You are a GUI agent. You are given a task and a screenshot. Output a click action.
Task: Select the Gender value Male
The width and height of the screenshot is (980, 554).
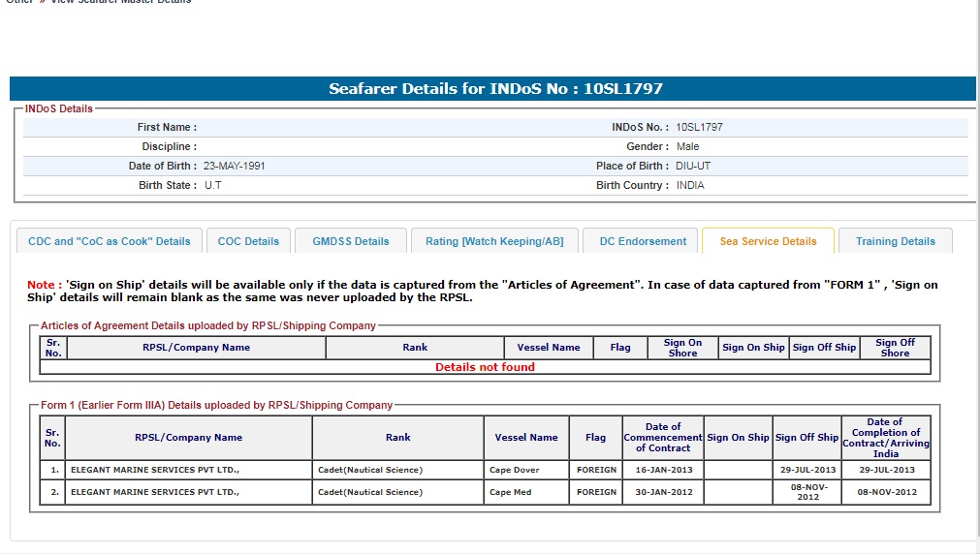[687, 146]
